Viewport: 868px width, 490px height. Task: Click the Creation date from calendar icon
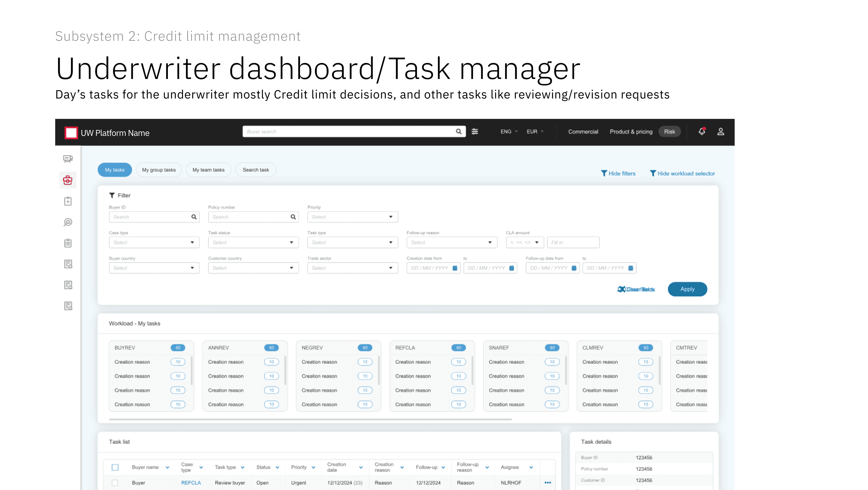[x=455, y=268]
